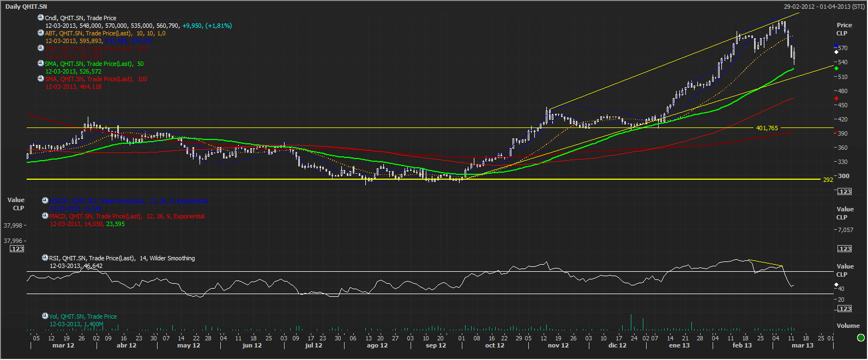868x360 pixels.
Task: Click the 1,400M volume value line
Action: pyautogui.click(x=76, y=324)
